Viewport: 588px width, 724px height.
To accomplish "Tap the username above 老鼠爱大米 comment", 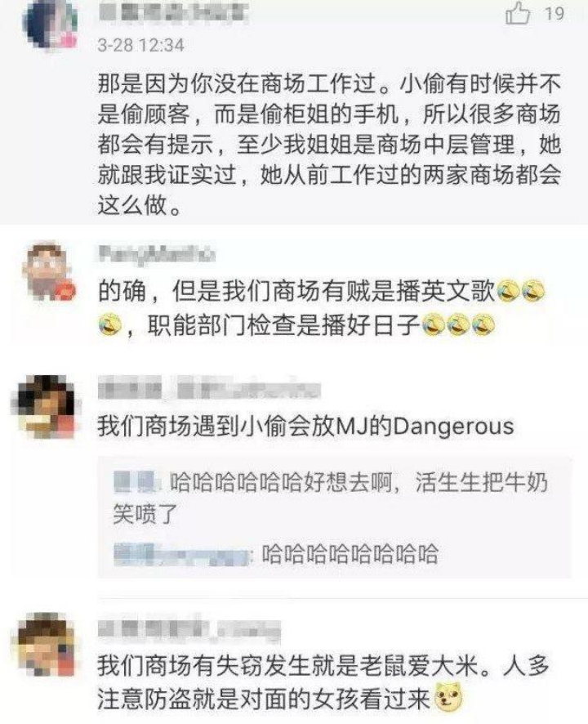I will (x=189, y=628).
